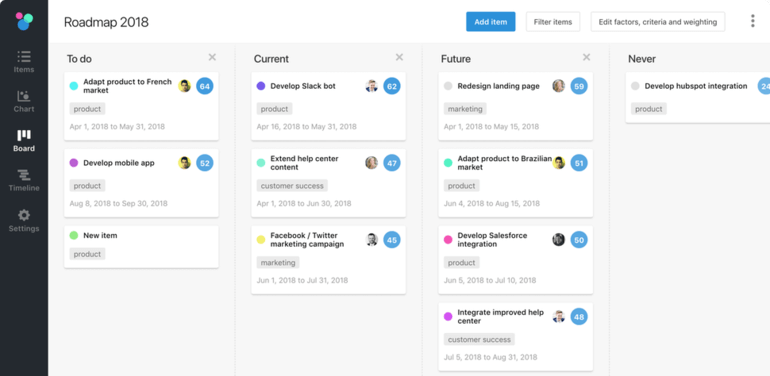
Task: Click the purple status dot on Develop Slack bot
Action: tap(261, 86)
